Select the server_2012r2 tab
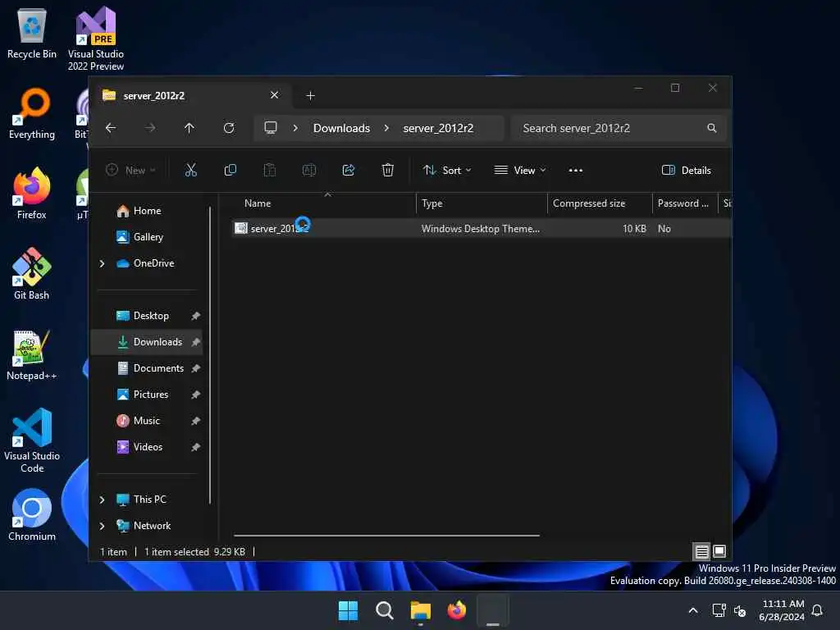This screenshot has height=630, width=840. [190, 95]
